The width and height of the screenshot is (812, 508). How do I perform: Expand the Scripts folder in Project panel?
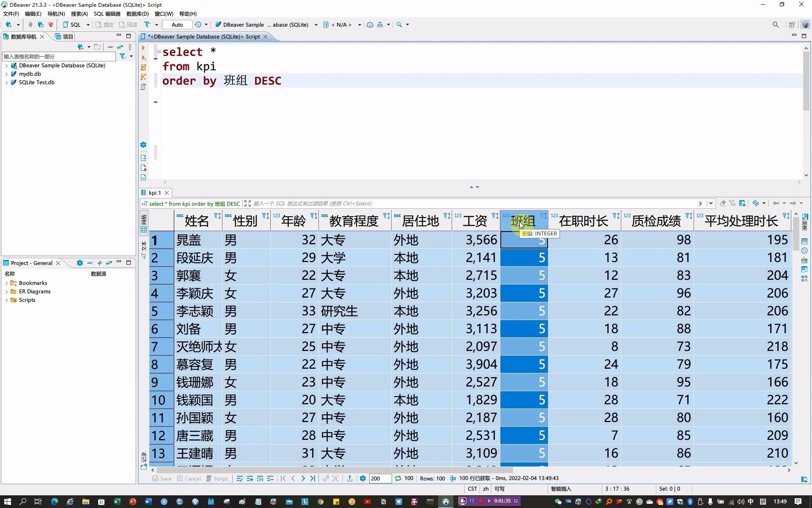[x=6, y=300]
